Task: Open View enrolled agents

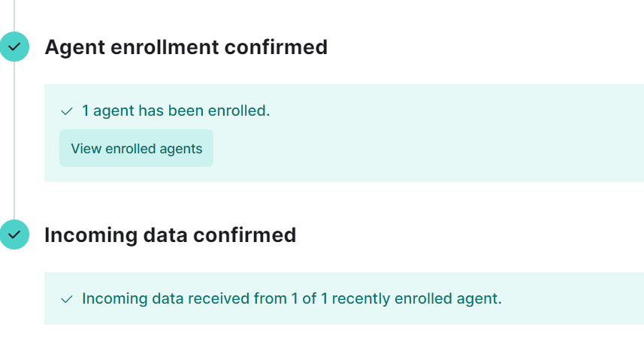Action: pyautogui.click(x=136, y=148)
